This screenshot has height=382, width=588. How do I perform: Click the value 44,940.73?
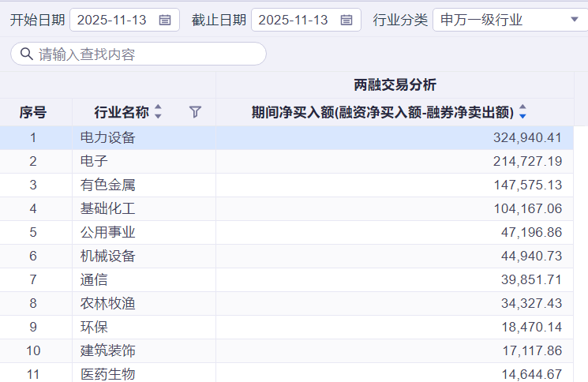tap(531, 256)
